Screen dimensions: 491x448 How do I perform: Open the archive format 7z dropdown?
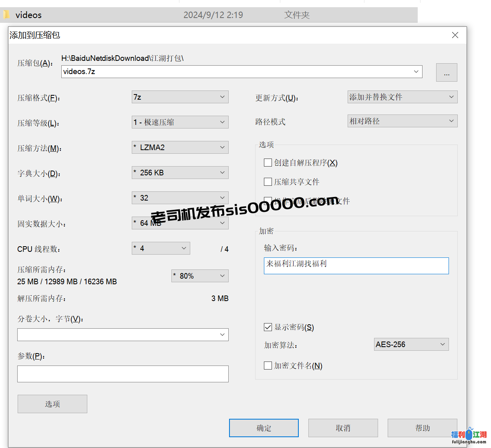coord(180,97)
